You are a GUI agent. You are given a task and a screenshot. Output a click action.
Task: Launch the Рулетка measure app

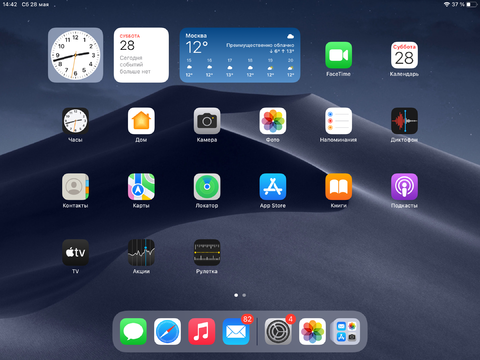coord(207,252)
